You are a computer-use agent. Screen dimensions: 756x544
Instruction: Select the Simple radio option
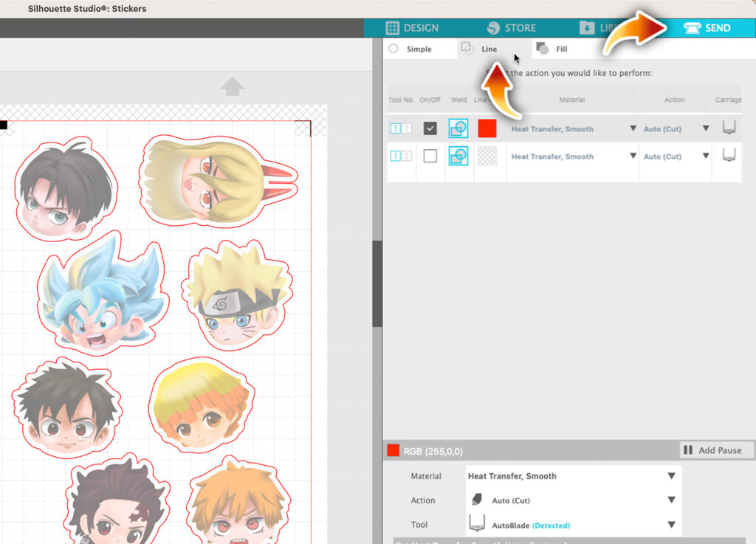tap(394, 49)
